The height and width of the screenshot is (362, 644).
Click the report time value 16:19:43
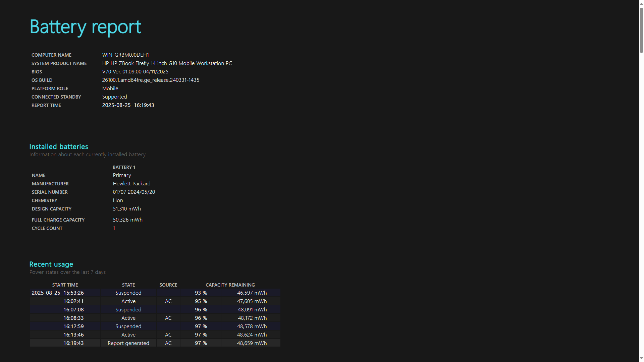[x=144, y=105]
